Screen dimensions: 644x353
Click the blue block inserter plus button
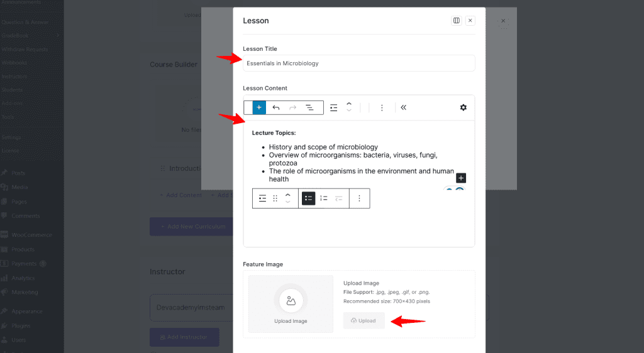[259, 107]
